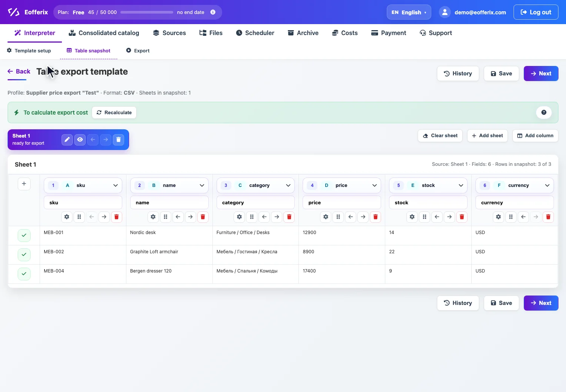The height and width of the screenshot is (392, 566).
Task: Open the Payment tab
Action: pyautogui.click(x=389, y=33)
